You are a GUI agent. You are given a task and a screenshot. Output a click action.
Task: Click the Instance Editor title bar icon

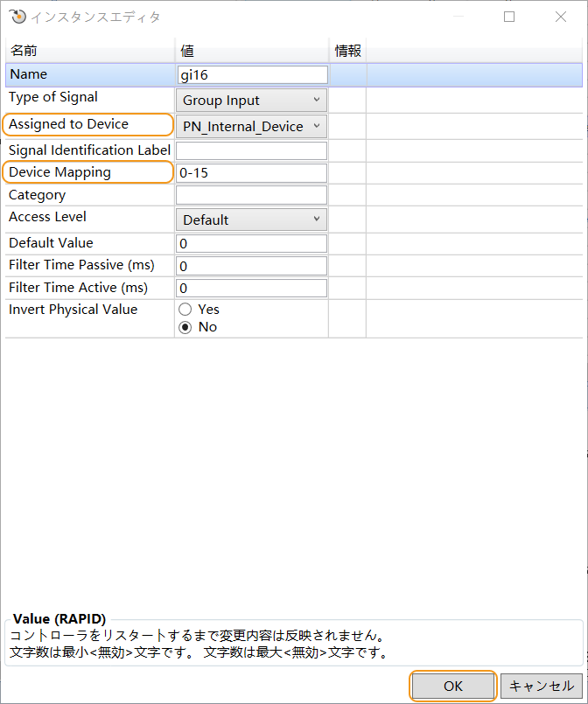click(x=17, y=17)
